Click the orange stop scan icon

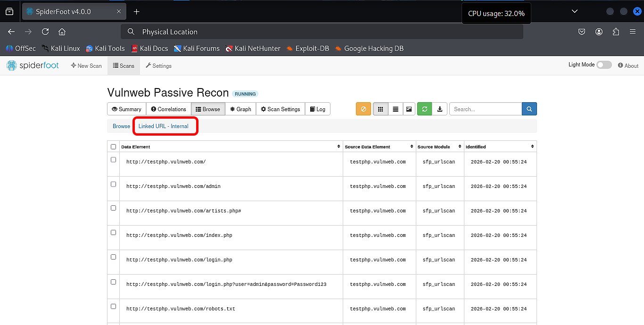(363, 109)
